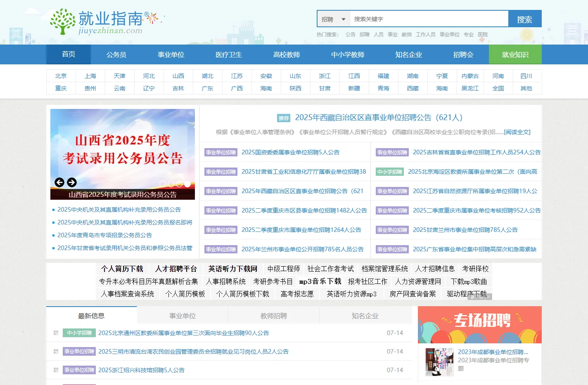Open 2025中央机关及其直属机构补充录用公务员公告
Viewport: 588px width, 385px height.
pyautogui.click(x=119, y=210)
